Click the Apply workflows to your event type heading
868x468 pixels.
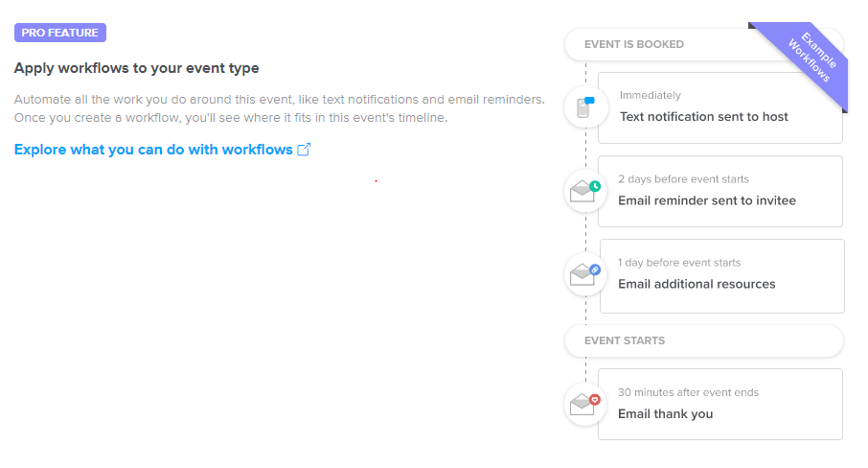(x=137, y=68)
